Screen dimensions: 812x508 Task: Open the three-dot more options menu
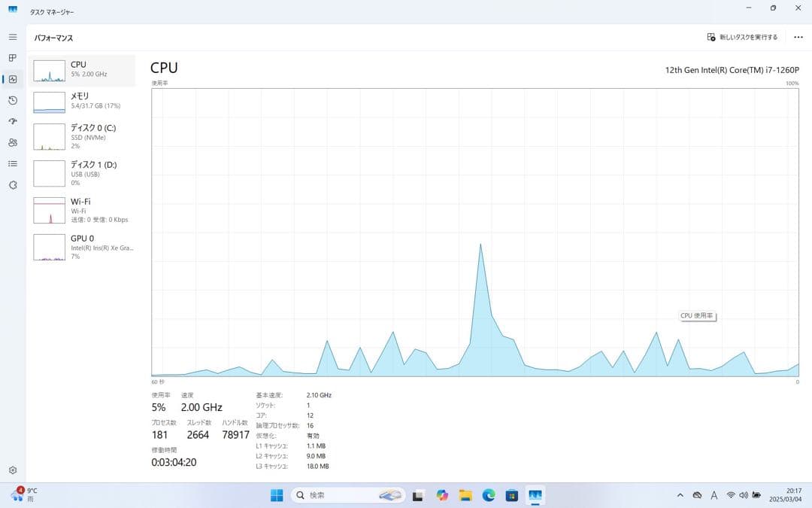pyautogui.click(x=798, y=36)
